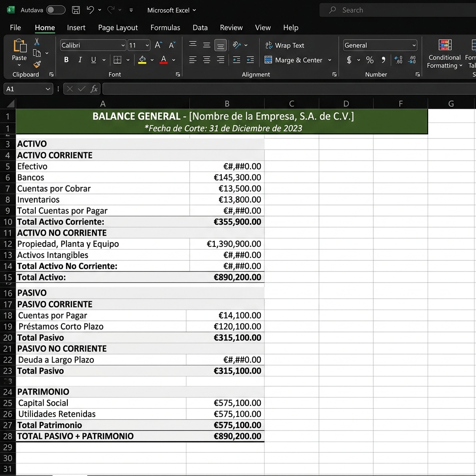Apply the red Font Color A
The width and height of the screenshot is (476, 476).
164,60
